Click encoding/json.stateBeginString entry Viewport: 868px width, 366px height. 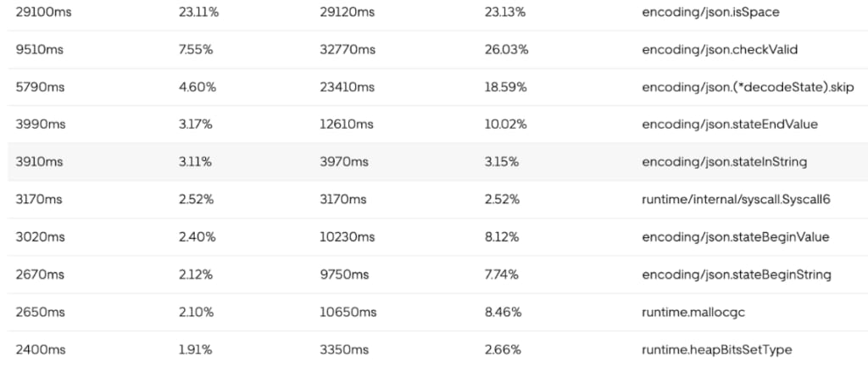coord(737,274)
